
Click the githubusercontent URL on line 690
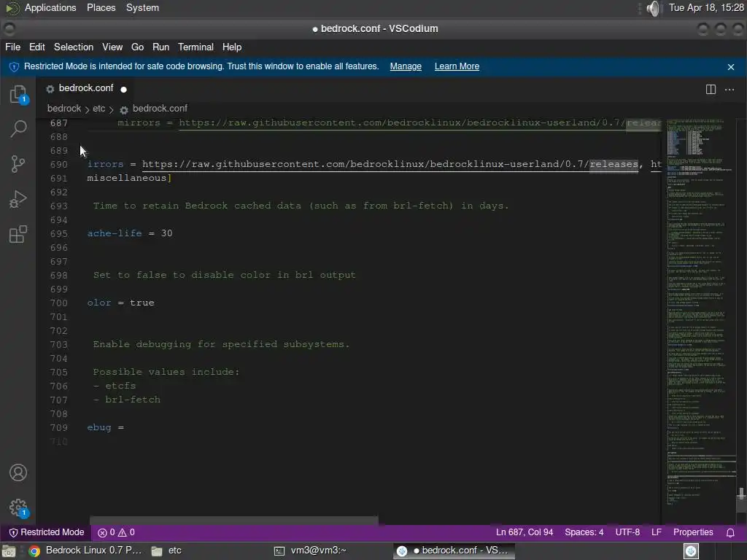click(390, 164)
